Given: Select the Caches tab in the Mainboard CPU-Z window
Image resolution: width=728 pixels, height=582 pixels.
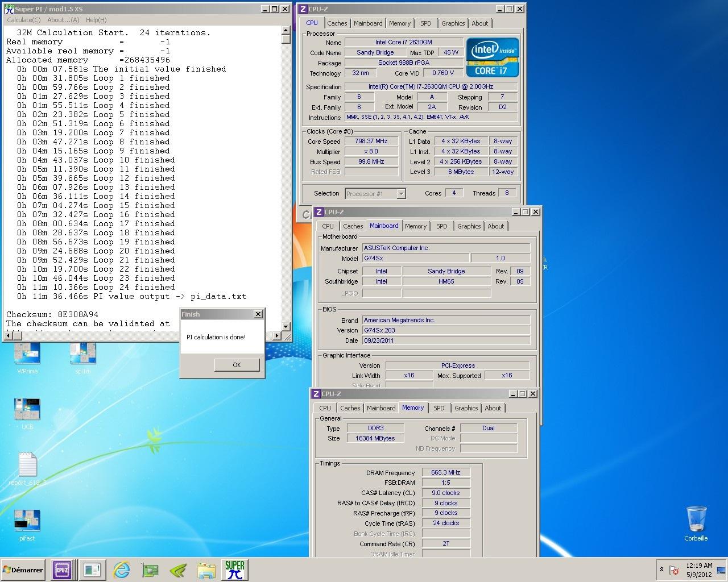Looking at the screenshot, I should pyautogui.click(x=353, y=226).
